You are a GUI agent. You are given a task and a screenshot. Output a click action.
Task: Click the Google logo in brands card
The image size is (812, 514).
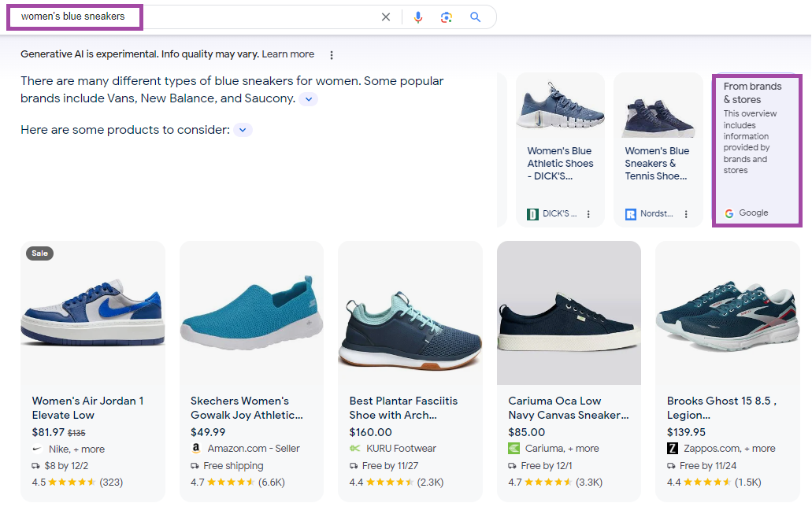[729, 213]
